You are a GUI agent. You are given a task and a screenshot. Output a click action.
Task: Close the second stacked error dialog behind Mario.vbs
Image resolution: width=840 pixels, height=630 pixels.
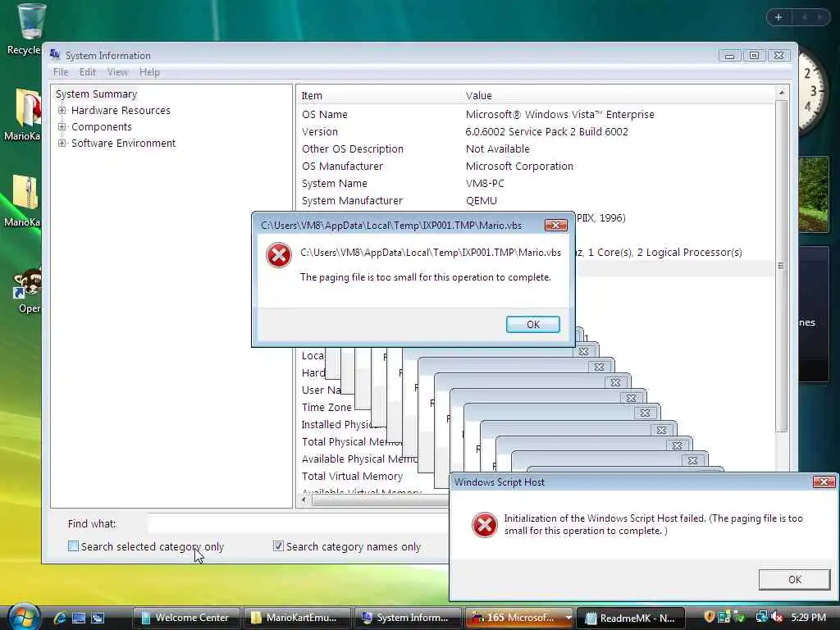(x=583, y=351)
